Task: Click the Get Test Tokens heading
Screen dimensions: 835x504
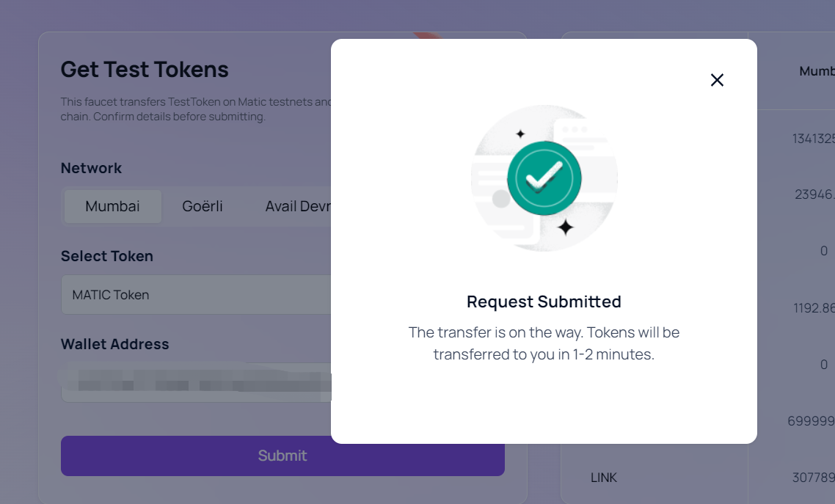Action: 145,70
